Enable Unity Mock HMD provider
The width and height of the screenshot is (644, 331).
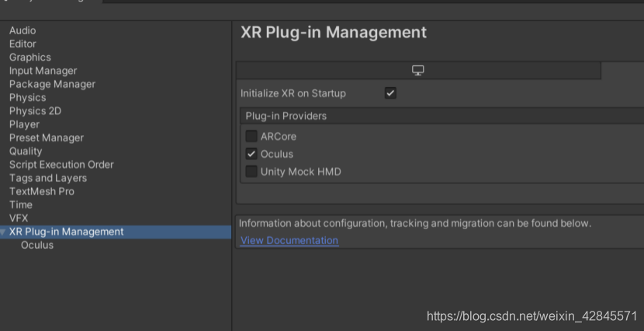coord(251,172)
